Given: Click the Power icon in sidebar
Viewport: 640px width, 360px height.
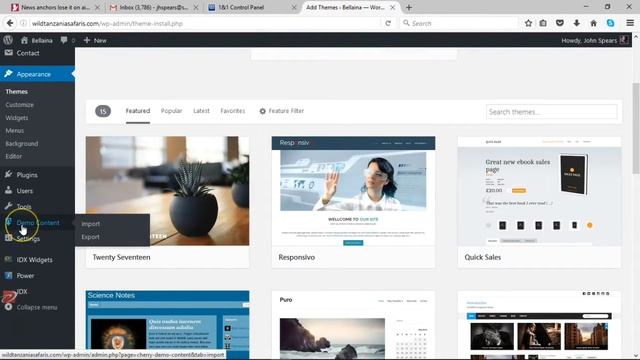Looking at the screenshot, I should (x=8, y=276).
